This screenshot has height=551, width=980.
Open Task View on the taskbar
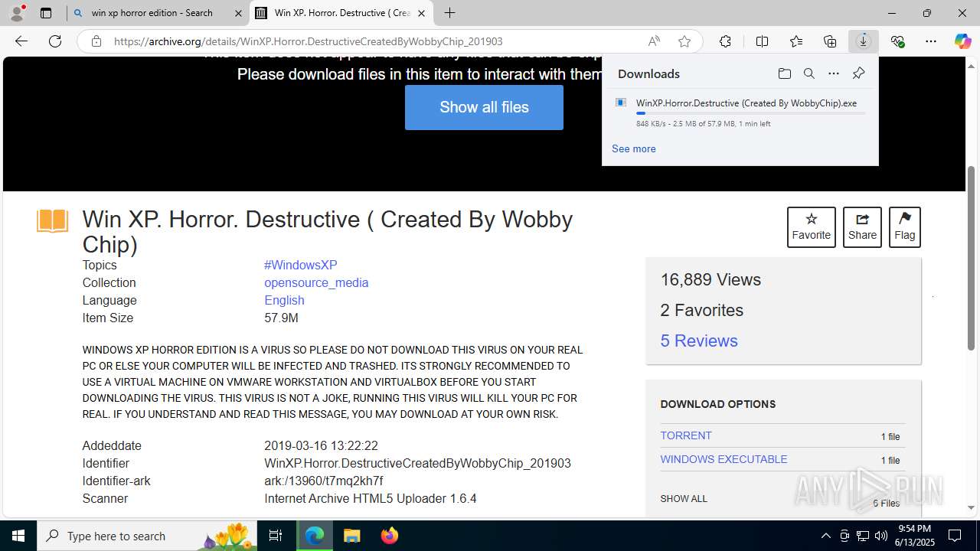tap(276, 536)
